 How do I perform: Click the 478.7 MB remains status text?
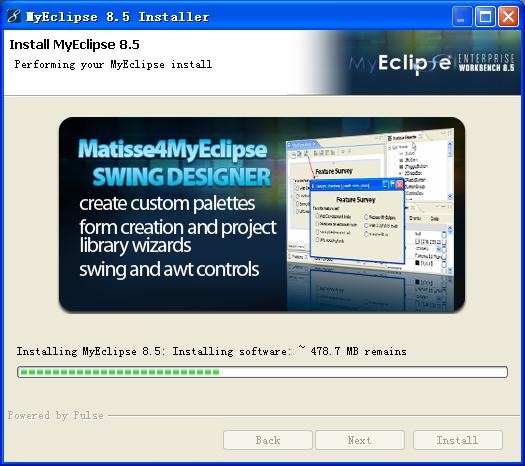pos(358,351)
